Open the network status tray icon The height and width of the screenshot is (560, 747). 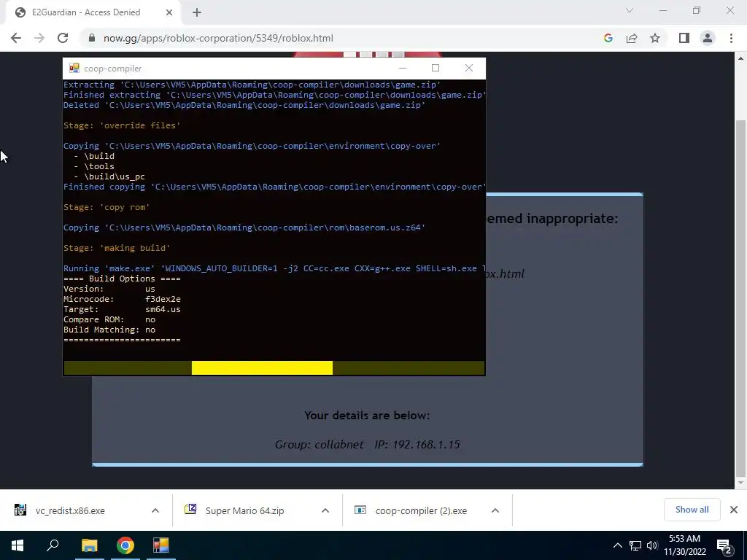(635, 545)
